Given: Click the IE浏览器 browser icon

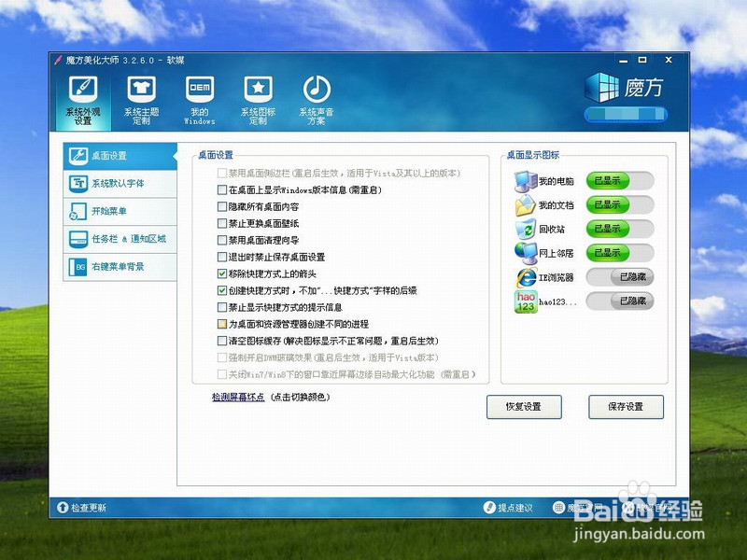Looking at the screenshot, I should click(x=524, y=277).
